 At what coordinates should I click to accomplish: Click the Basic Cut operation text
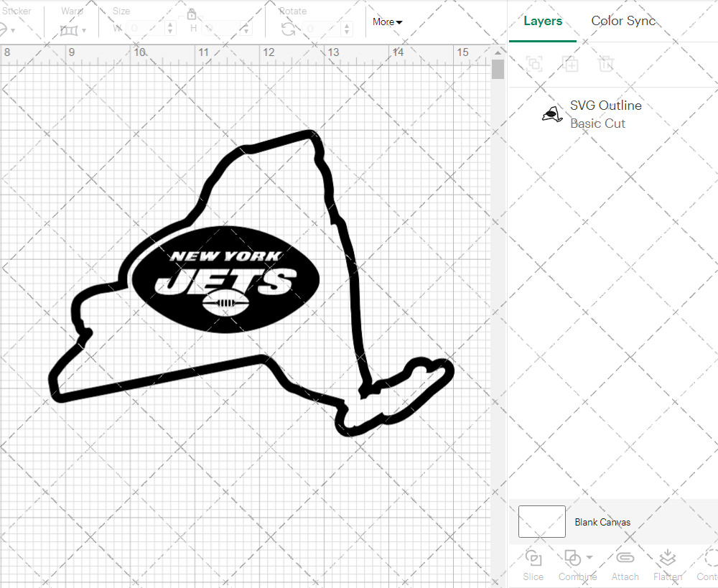coord(597,123)
